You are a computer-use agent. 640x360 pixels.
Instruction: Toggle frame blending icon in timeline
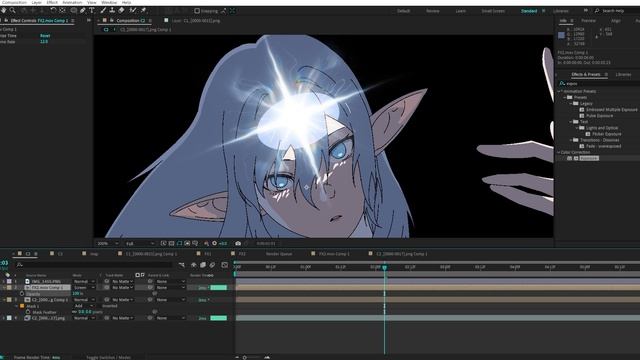(x=203, y=265)
